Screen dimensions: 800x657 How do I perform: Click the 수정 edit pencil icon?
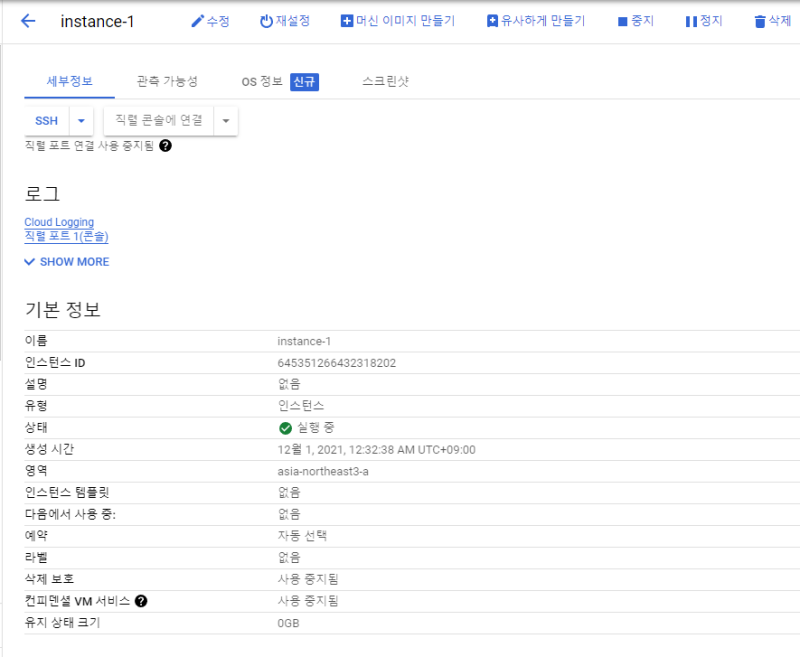[197, 21]
